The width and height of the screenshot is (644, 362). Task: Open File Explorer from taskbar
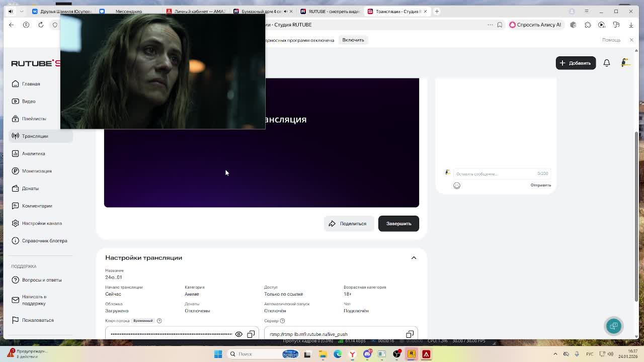[x=323, y=354]
